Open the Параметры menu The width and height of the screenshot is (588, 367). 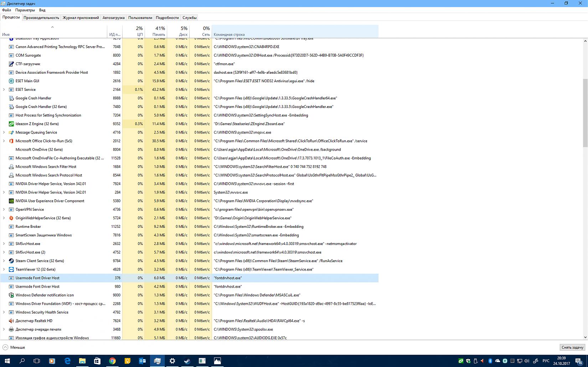pos(25,10)
